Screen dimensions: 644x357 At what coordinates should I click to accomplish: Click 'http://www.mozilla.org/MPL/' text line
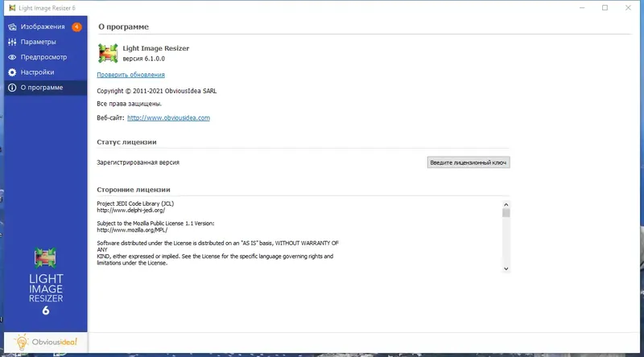tap(132, 230)
